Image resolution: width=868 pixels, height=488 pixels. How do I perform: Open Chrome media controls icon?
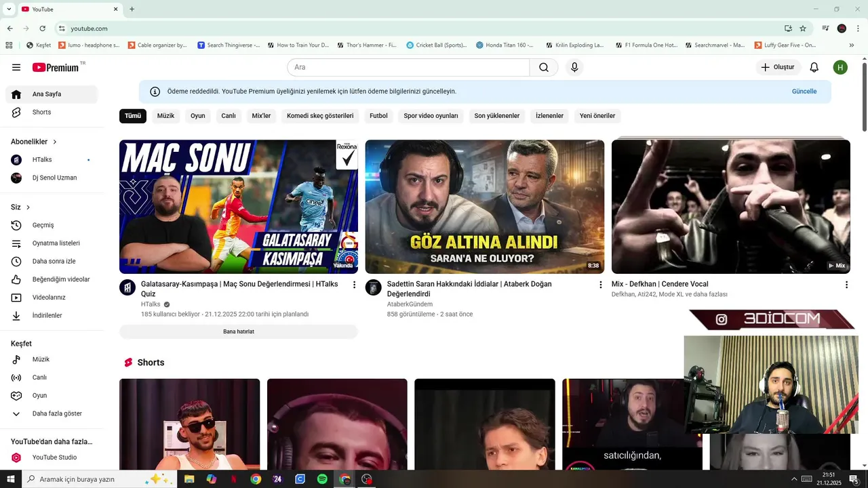click(825, 28)
